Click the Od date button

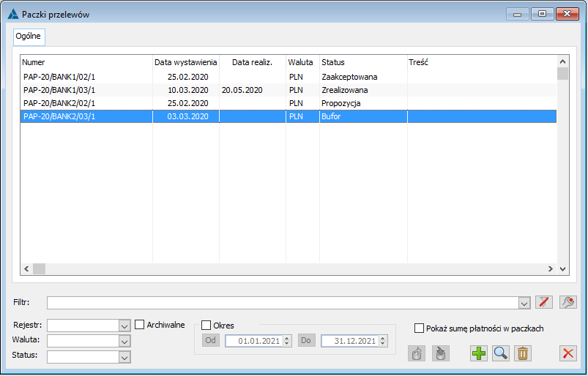[211, 340]
